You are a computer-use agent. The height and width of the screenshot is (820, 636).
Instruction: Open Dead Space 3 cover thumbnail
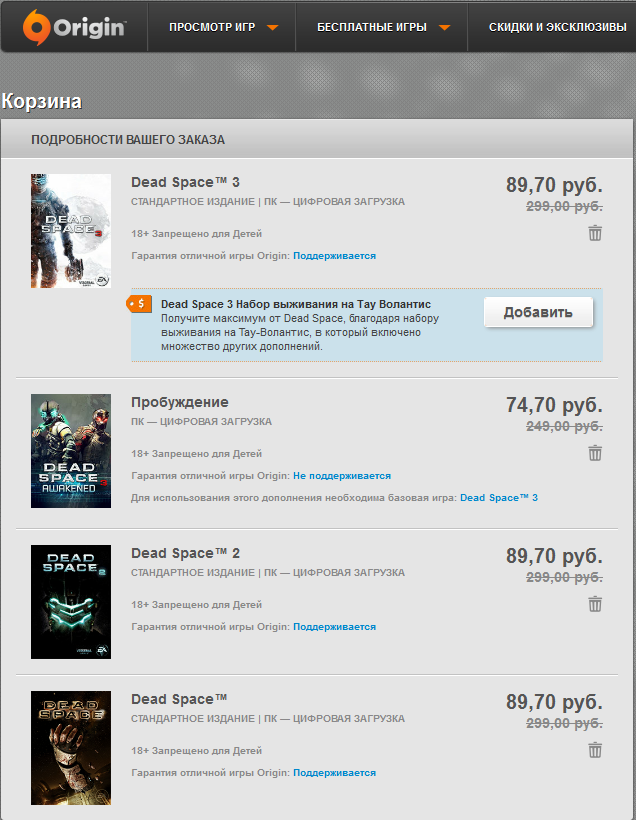click(x=71, y=231)
